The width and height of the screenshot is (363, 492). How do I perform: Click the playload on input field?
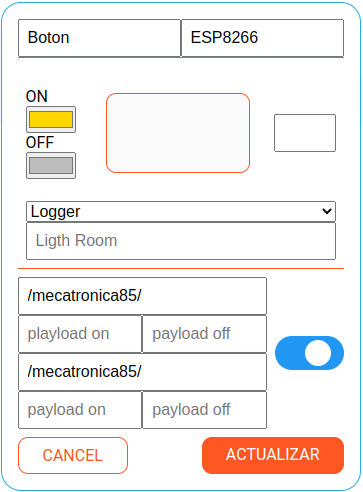pos(80,334)
